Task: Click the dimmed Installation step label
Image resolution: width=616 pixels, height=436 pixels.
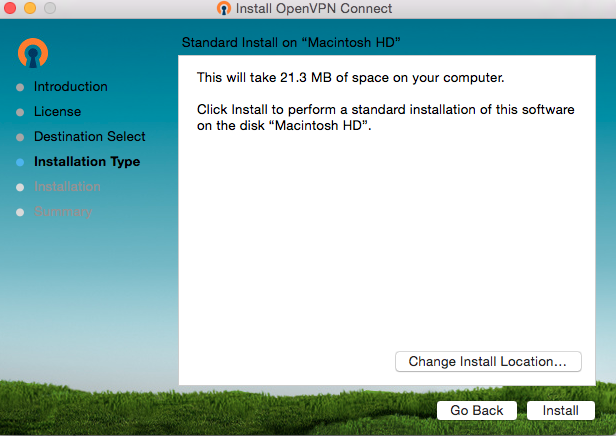Action: (67, 186)
